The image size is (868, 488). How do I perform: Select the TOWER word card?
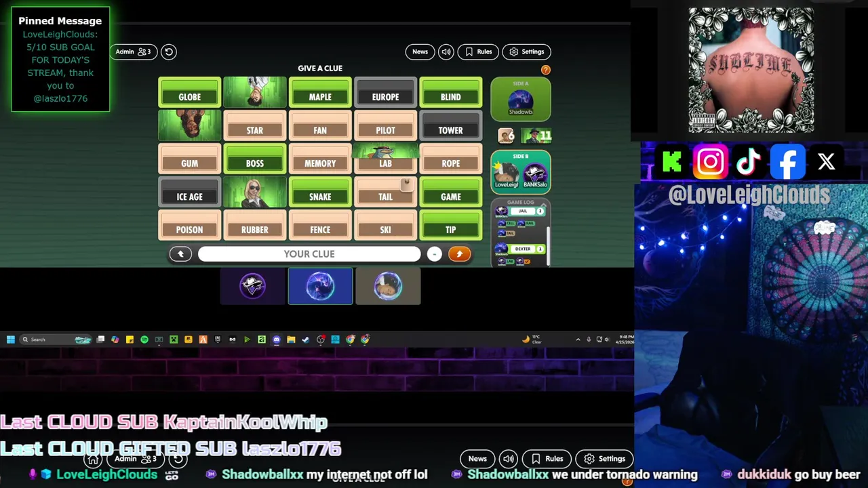click(451, 126)
